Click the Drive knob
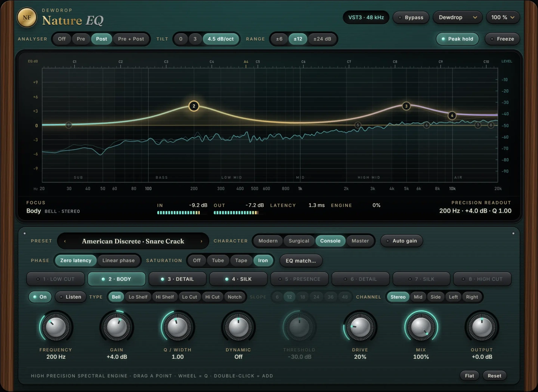 click(x=360, y=327)
